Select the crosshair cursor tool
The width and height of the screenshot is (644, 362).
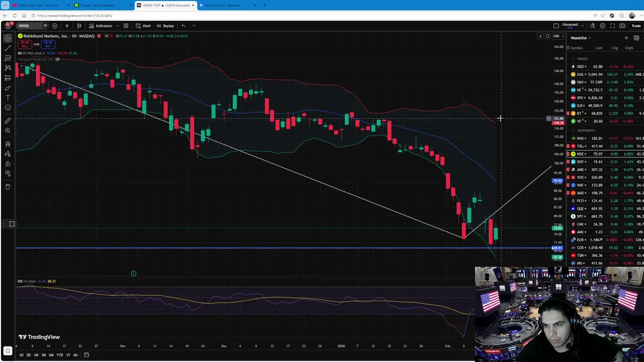8,38
